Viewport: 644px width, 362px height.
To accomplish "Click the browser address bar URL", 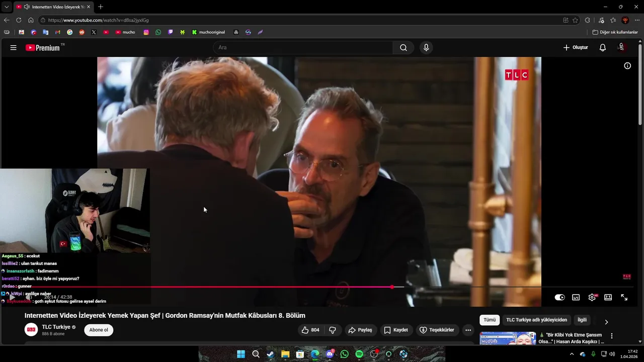I will coord(99,20).
